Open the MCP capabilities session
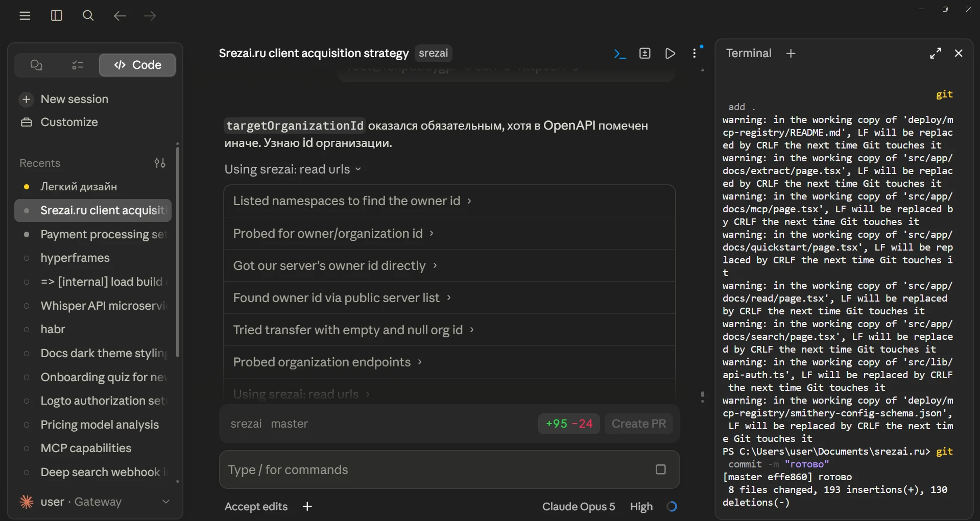This screenshot has width=980, height=521. pyautogui.click(x=93, y=448)
